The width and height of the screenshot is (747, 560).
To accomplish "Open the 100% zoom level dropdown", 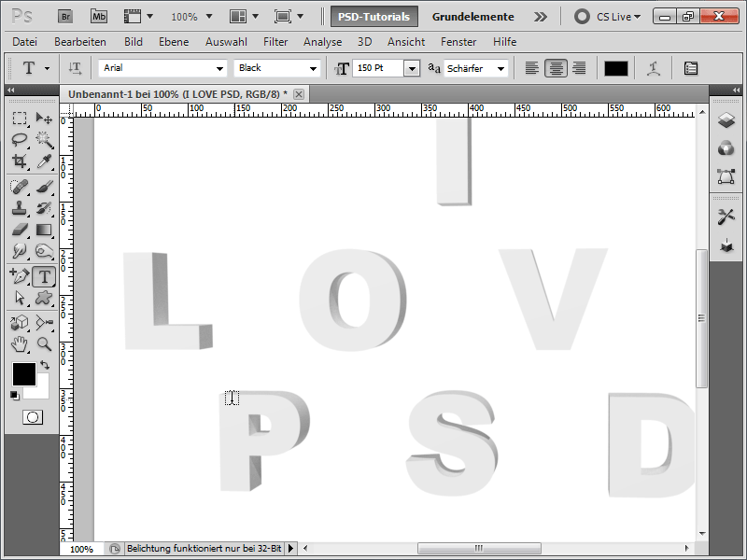I will point(209,17).
